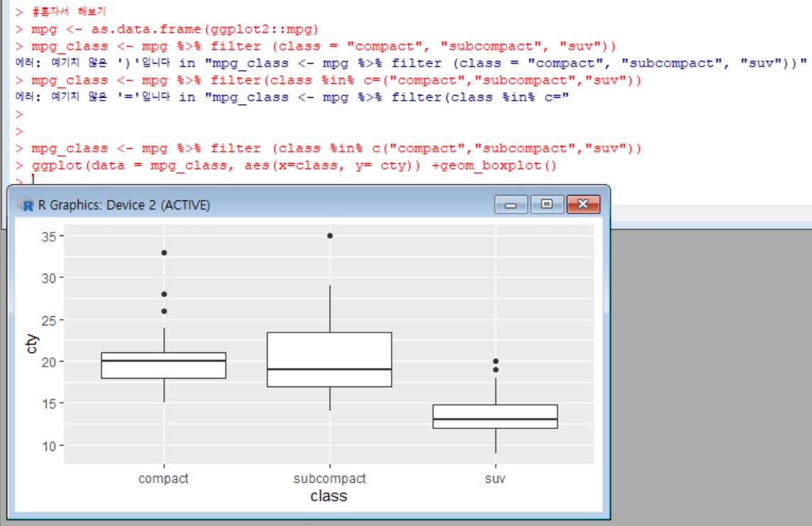Image resolution: width=812 pixels, height=526 pixels.
Task: Click the subcompact boxplot box
Action: pyautogui.click(x=329, y=359)
